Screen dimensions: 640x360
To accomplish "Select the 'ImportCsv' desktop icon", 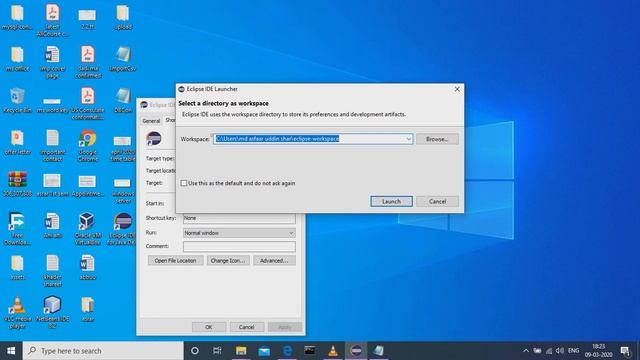I will [x=122, y=59].
